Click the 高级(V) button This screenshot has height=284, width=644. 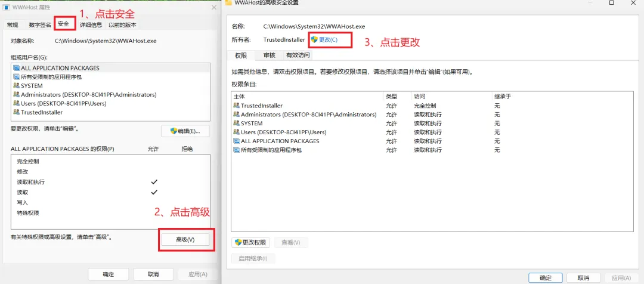click(x=185, y=240)
